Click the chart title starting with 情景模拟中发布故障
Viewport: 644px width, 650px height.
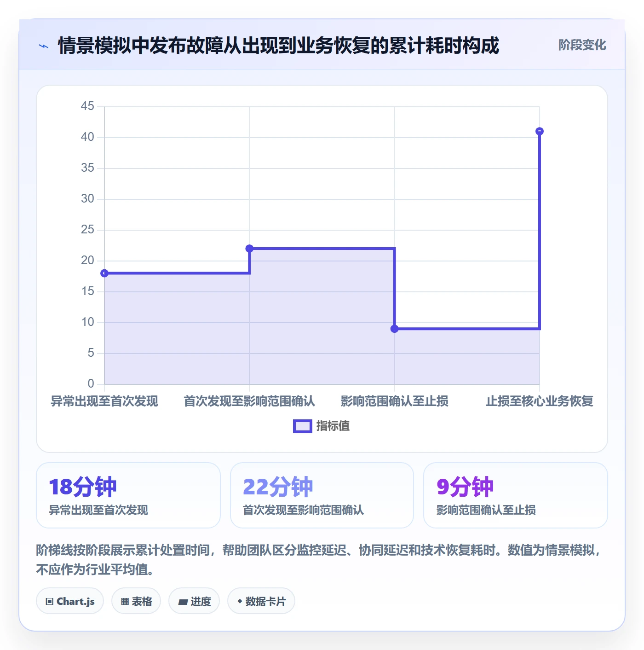pos(278,46)
